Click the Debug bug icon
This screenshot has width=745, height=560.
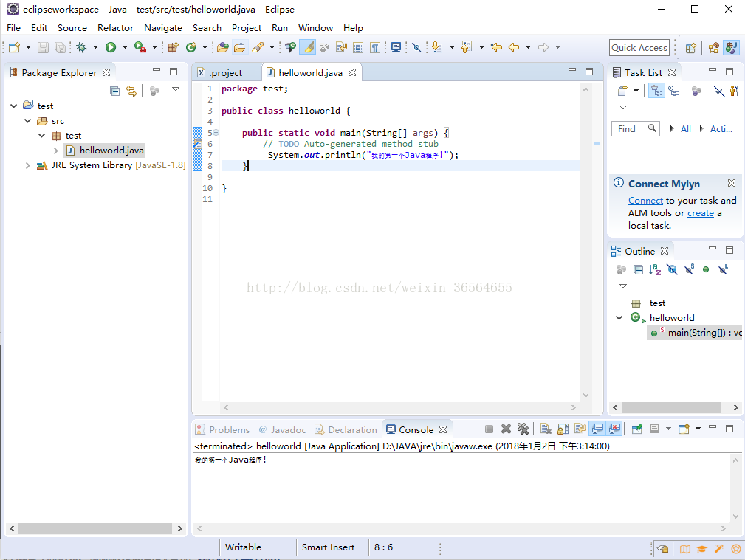82,47
